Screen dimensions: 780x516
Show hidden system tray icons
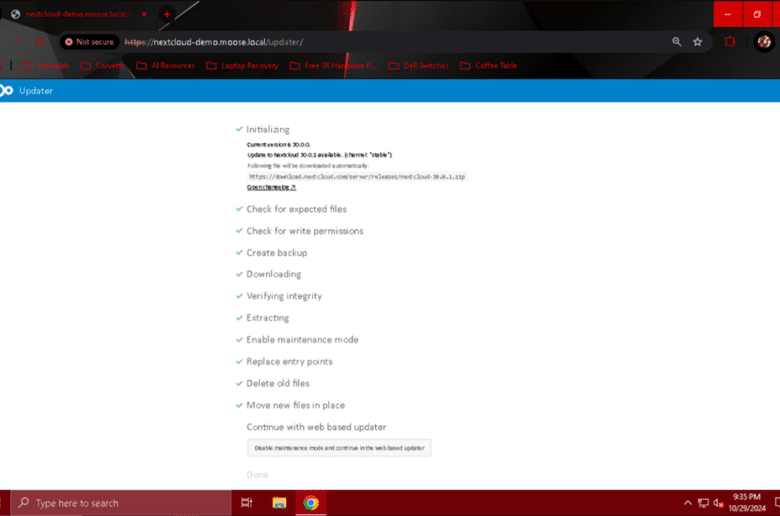point(687,503)
